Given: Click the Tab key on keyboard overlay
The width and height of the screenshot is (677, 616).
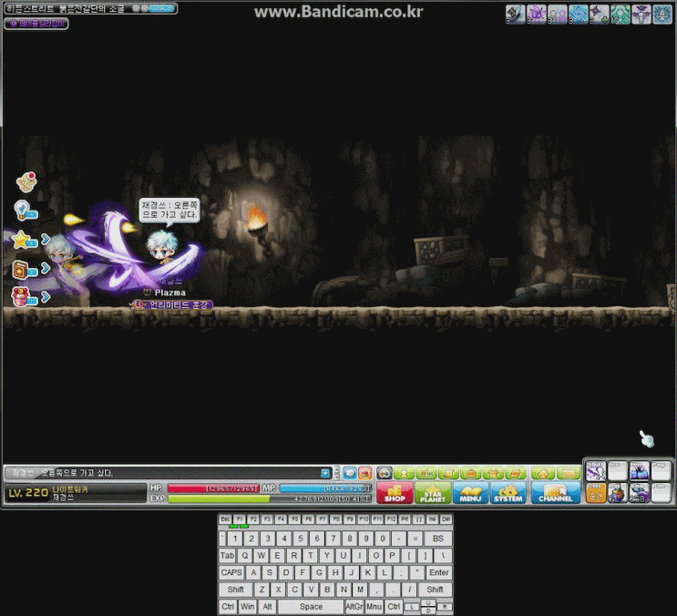Looking at the screenshot, I should pyautogui.click(x=227, y=556).
